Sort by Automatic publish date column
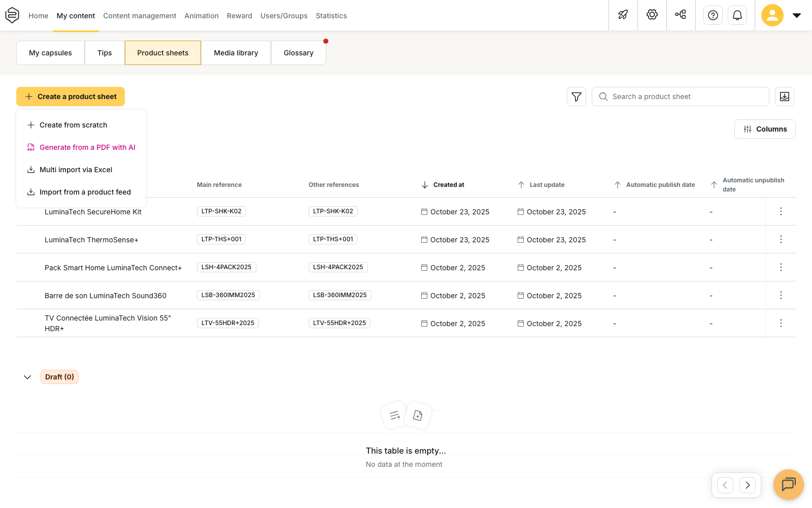Screen dimensions: 812x508 [x=655, y=185]
